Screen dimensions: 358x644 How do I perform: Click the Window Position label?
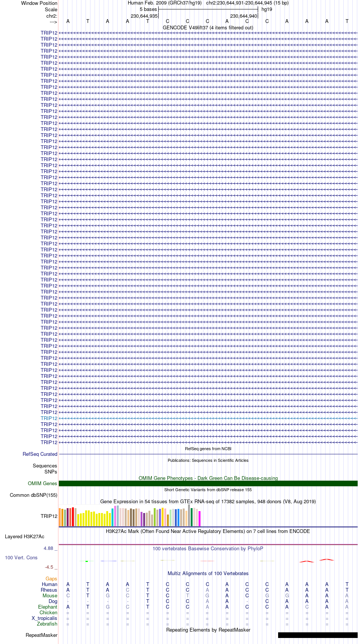pyautogui.click(x=39, y=3)
